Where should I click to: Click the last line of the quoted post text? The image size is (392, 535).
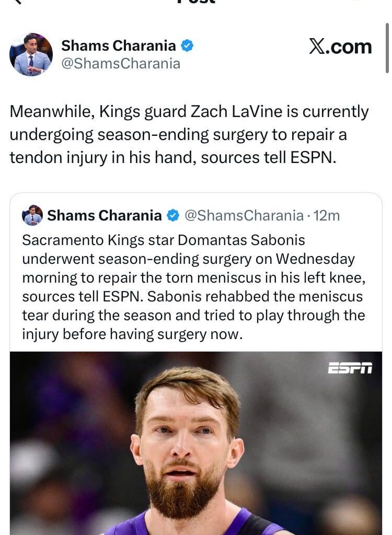132,334
